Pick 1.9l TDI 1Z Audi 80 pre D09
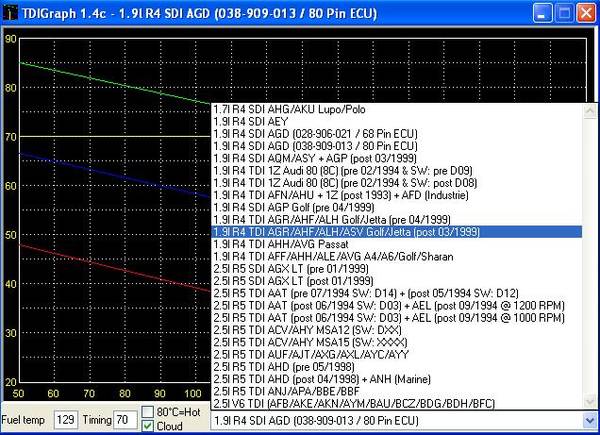The width and height of the screenshot is (600, 435). [396, 171]
